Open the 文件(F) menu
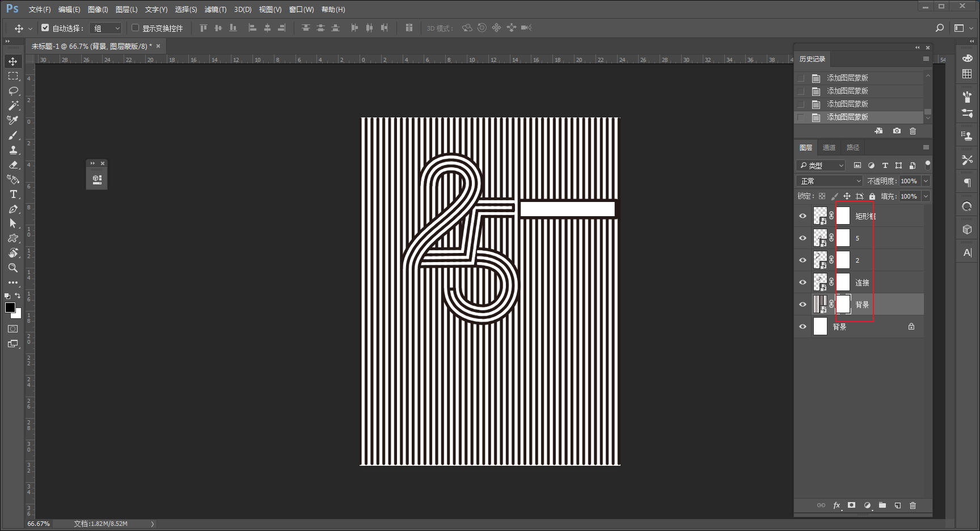This screenshot has width=980, height=531. (40, 10)
